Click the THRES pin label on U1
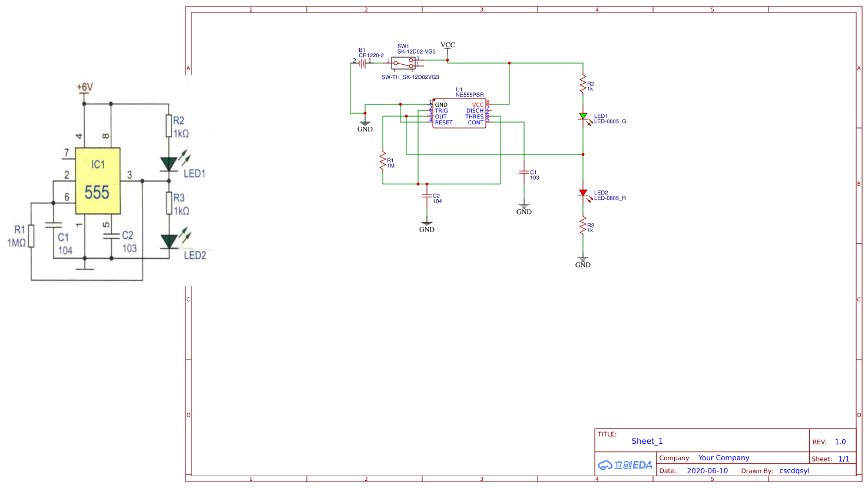868x488 pixels. 475,117
